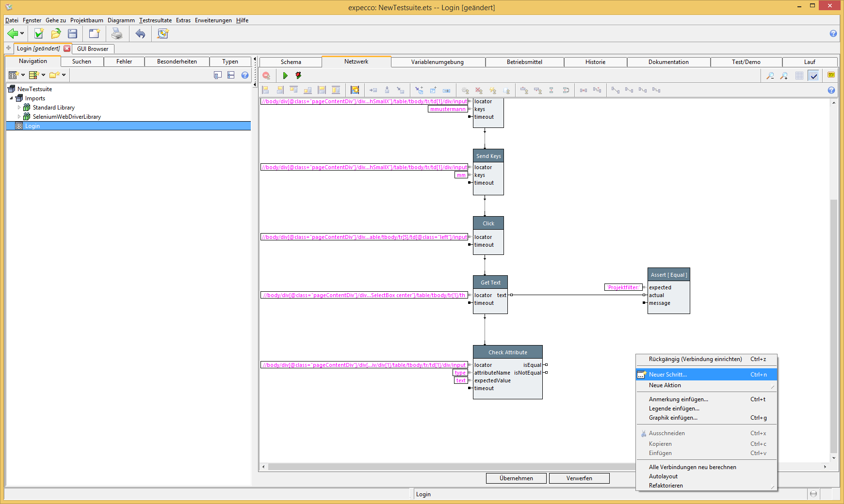Image resolution: width=844 pixels, height=504 pixels.
Task: Toggle the yellow annotation note icon
Action: (x=831, y=75)
